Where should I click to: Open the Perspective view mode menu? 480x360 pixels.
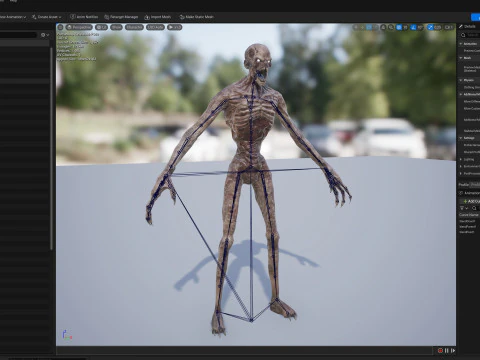79,27
